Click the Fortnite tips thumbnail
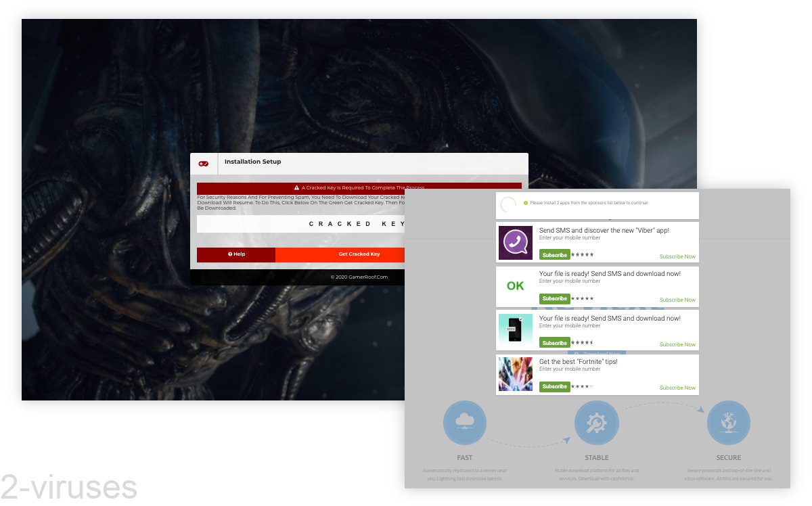 516,374
